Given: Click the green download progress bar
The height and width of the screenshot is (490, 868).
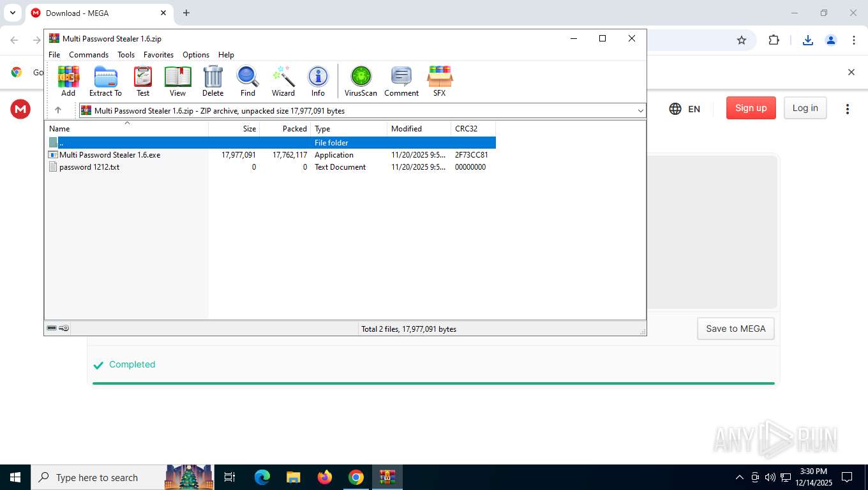Looking at the screenshot, I should 433,383.
